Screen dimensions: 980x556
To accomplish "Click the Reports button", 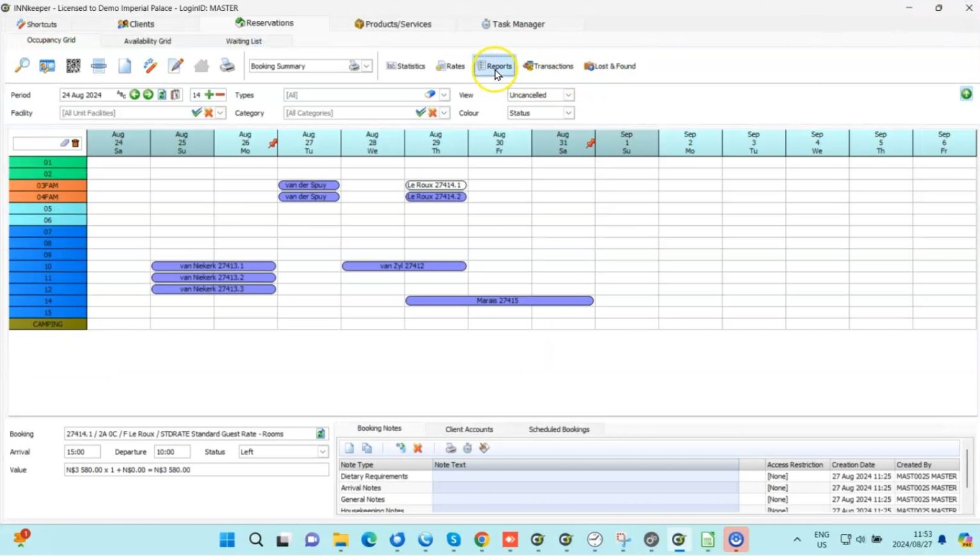I will (x=495, y=66).
